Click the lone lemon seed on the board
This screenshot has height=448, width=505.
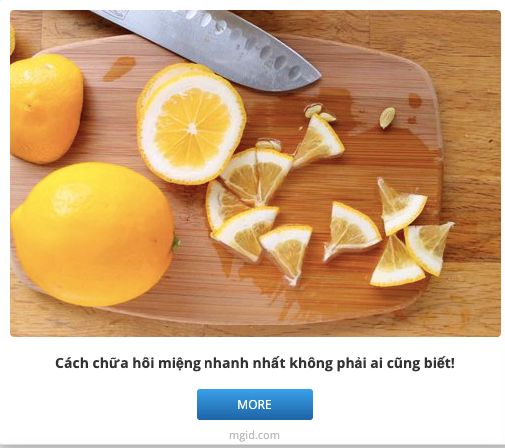387,117
